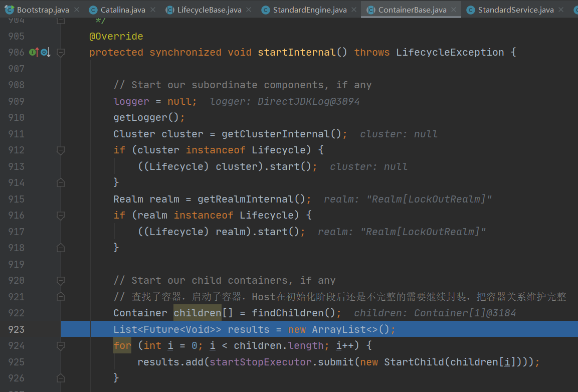Click the blue overridden-method gutter icon on line 906

point(45,52)
